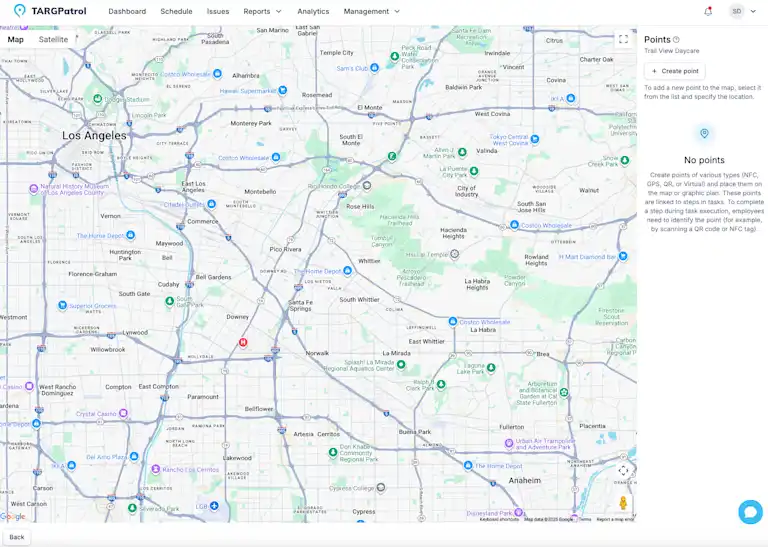
Task: Click the Cypress College marker
Action: 381,487
